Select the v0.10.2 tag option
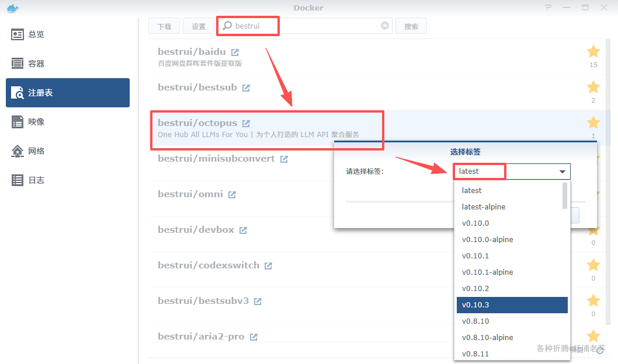This screenshot has width=618, height=364. (x=512, y=288)
